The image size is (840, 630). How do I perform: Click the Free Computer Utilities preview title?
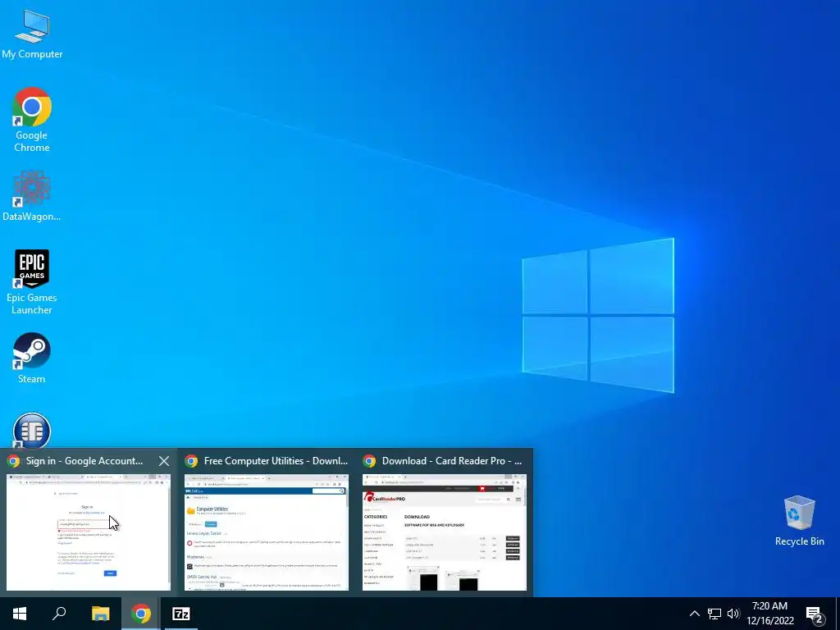[x=276, y=461]
